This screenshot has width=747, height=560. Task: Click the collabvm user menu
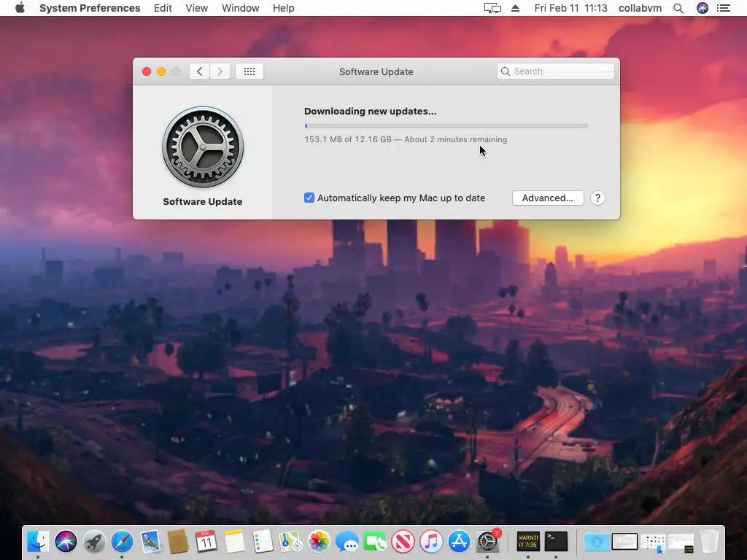(640, 8)
